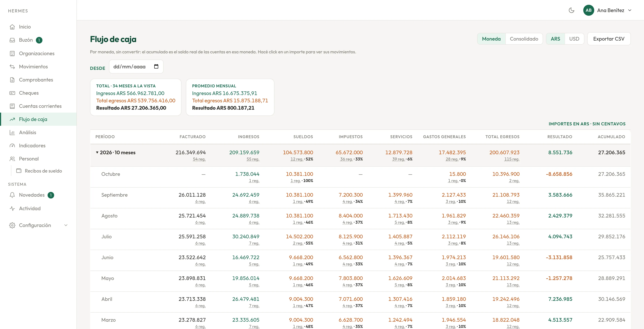Switch to the Consolidado view
This screenshot has width=644, height=329.
coord(524,39)
